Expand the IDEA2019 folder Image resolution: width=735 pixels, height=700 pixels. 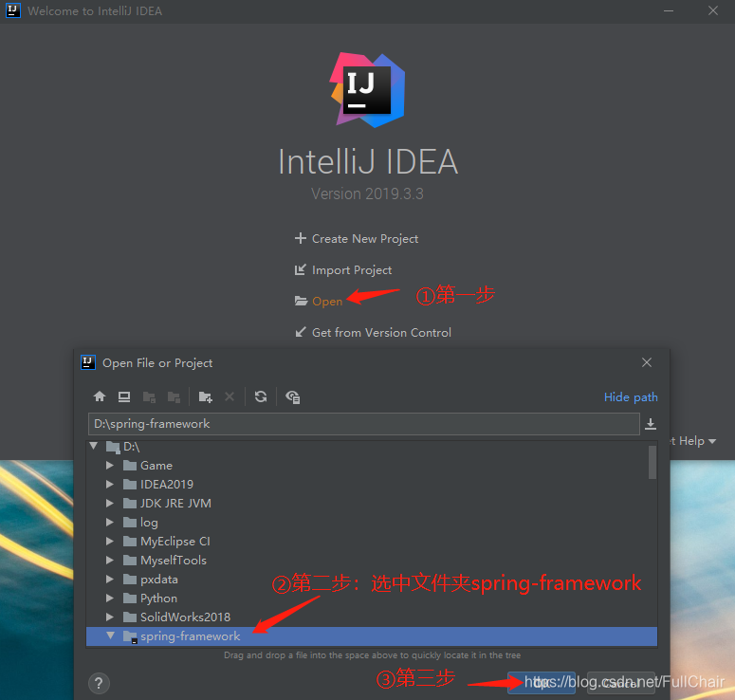[110, 484]
